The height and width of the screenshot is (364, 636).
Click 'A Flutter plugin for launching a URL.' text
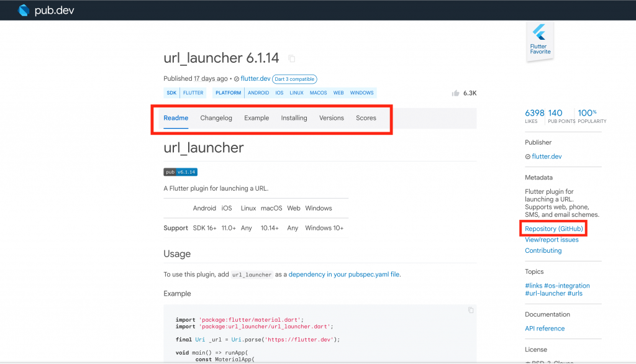(216, 188)
